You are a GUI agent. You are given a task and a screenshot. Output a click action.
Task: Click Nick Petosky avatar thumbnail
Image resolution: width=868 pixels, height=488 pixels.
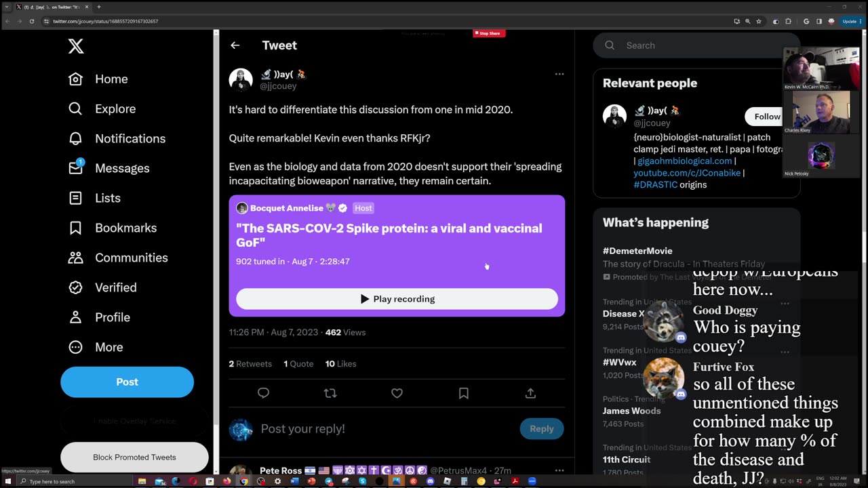pos(821,156)
